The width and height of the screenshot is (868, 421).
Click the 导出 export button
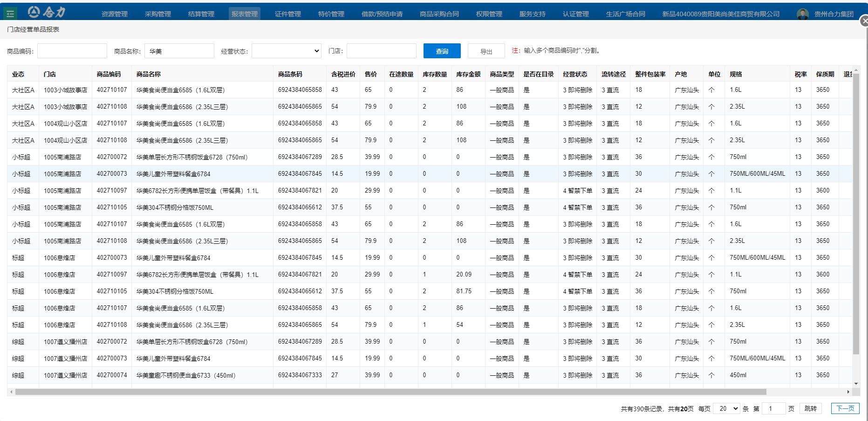[x=486, y=51]
